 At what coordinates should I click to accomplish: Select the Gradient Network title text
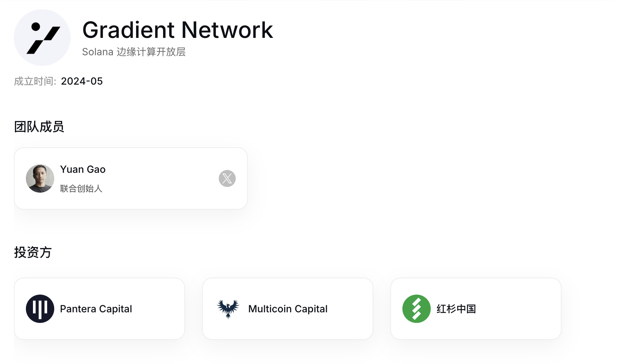coord(178,30)
